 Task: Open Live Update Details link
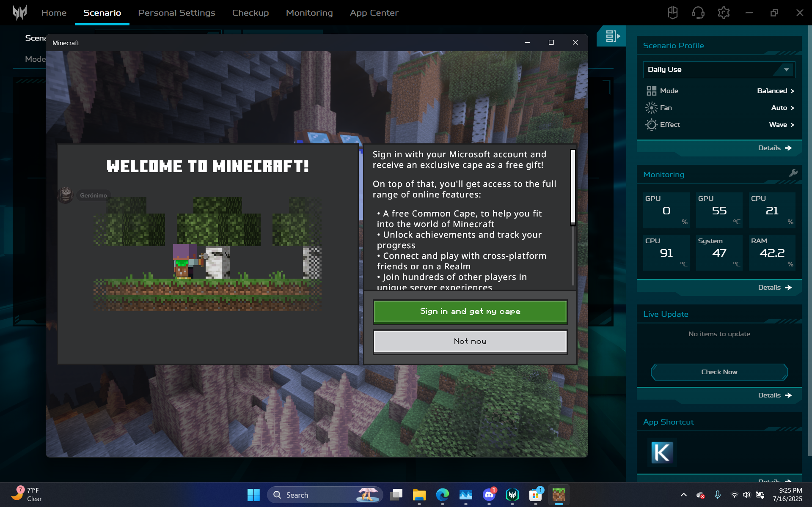774,395
